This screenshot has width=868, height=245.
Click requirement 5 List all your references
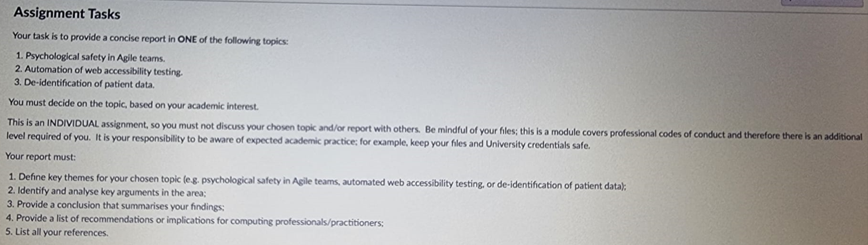(56, 233)
